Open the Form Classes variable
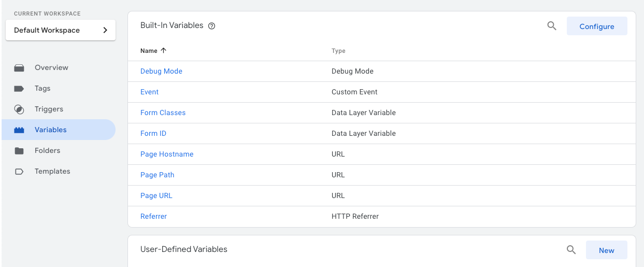The image size is (644, 267). click(x=163, y=113)
